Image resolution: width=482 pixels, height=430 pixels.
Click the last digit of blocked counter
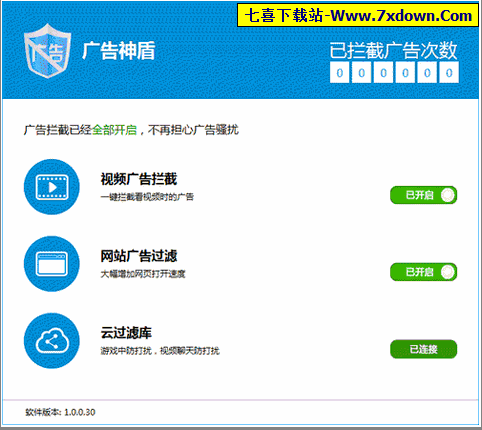pyautogui.click(x=449, y=72)
